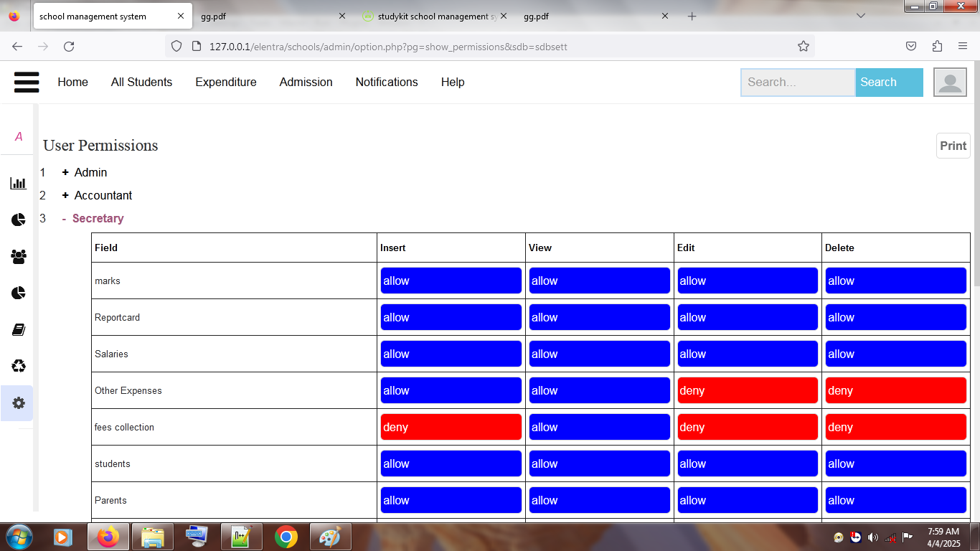Viewport: 980px width, 551px height.
Task: Click the user profile avatar icon
Action: pos(949,82)
